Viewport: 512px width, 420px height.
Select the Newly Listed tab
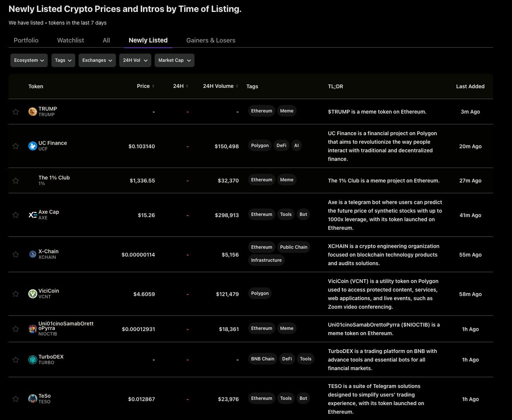[148, 40]
